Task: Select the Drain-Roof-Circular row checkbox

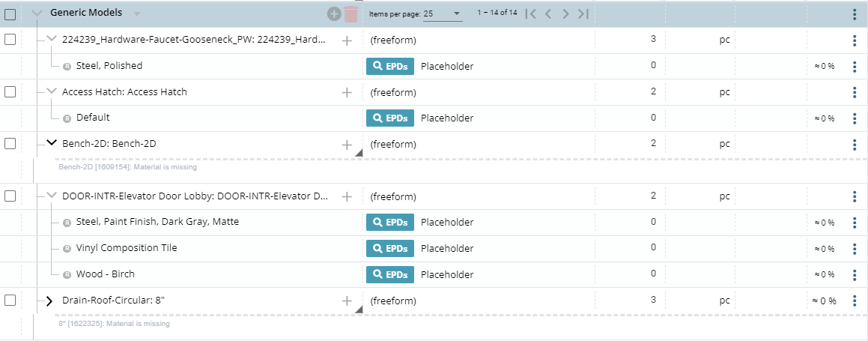Action: (10, 300)
